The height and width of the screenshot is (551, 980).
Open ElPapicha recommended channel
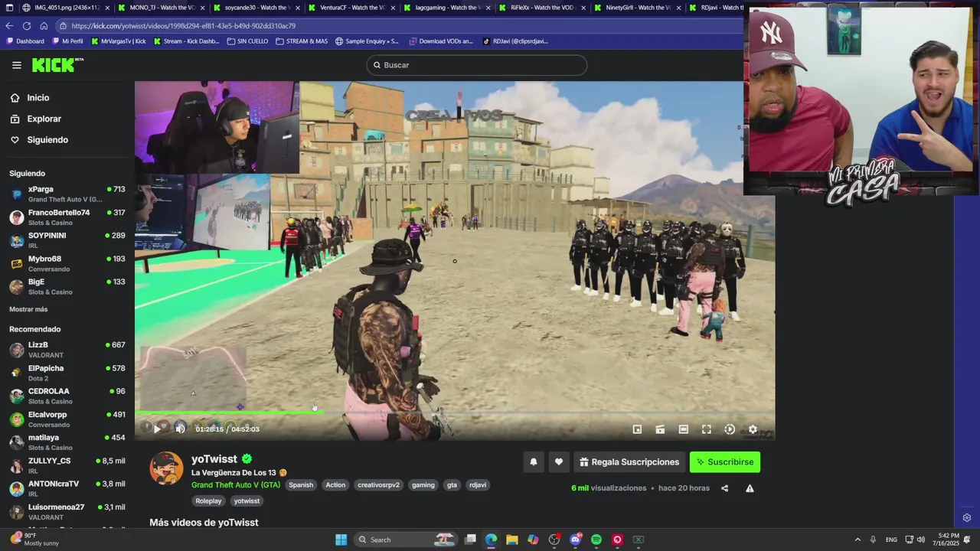pos(67,373)
